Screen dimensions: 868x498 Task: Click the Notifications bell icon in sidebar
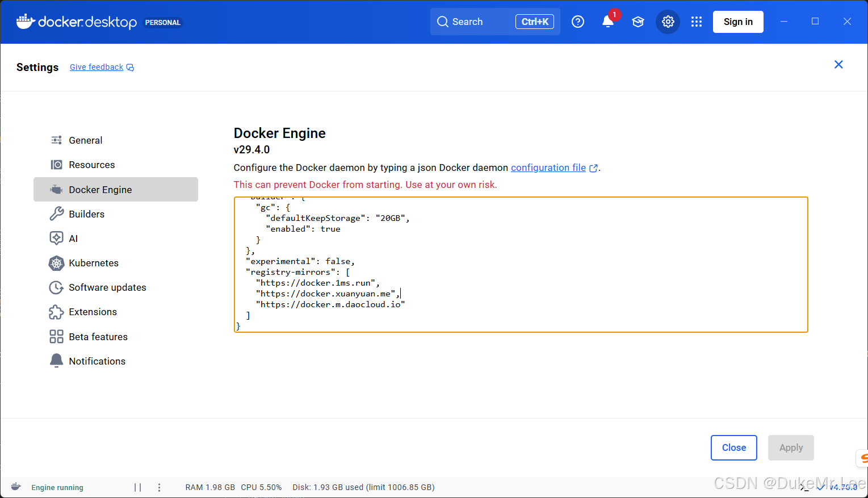pyautogui.click(x=57, y=361)
